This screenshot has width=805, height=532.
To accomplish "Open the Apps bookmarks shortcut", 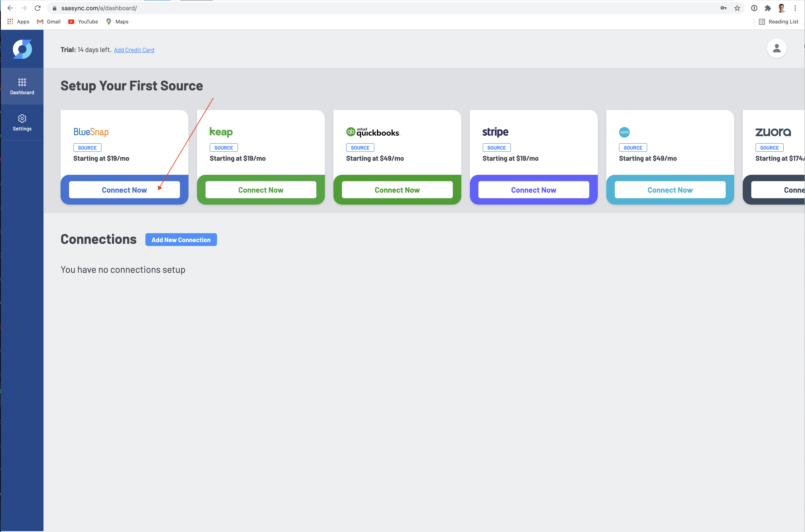I will tap(18, 22).
